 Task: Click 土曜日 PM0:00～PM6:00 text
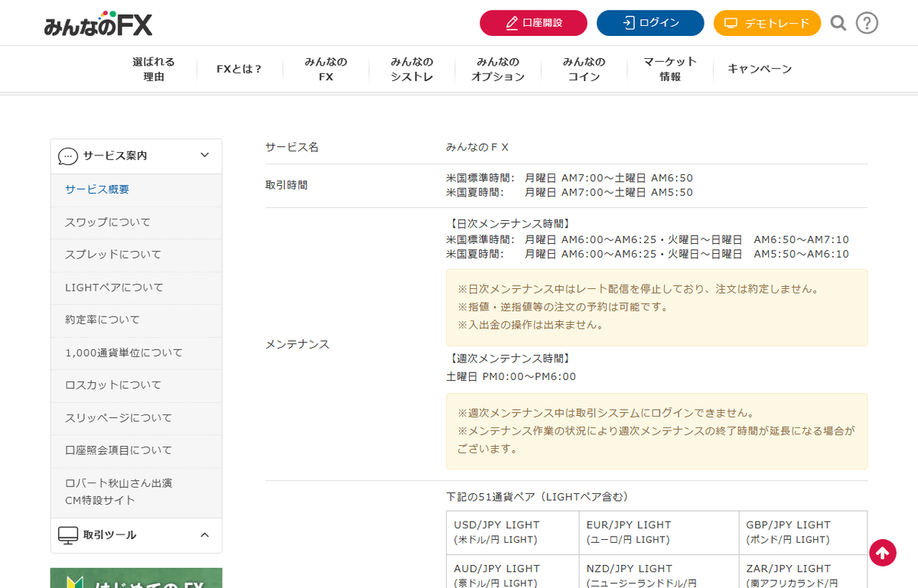click(511, 376)
